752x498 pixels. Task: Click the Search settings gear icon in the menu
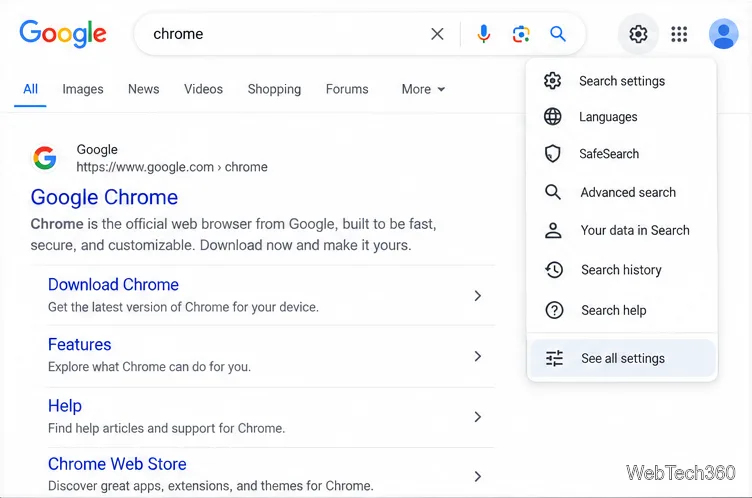[x=552, y=81]
